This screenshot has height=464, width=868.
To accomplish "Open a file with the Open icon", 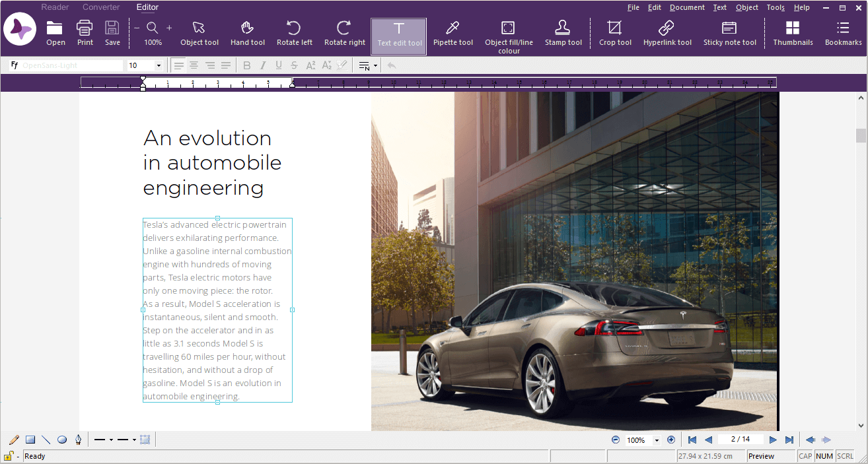I will 55,33.
